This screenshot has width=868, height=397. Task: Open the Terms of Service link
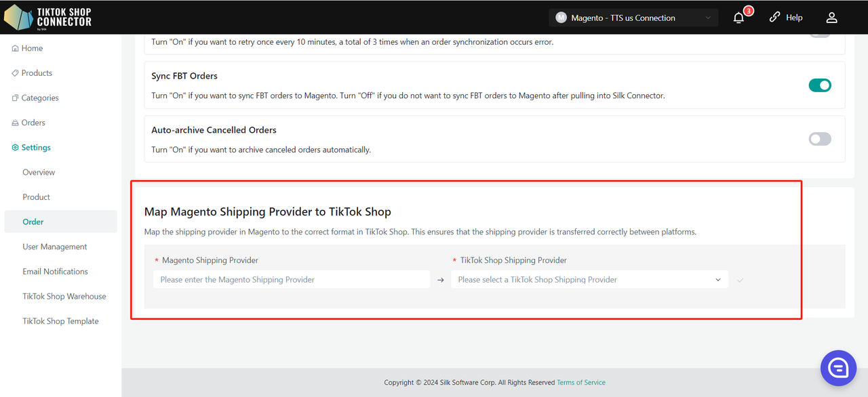(x=581, y=383)
